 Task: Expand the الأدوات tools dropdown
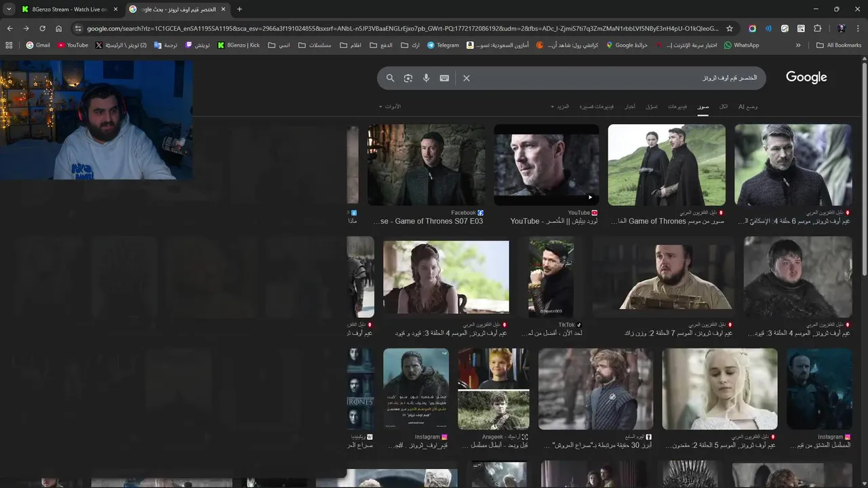click(x=390, y=106)
